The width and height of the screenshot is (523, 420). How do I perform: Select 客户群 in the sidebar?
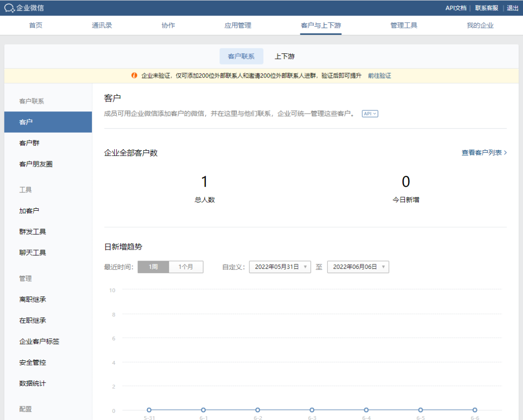click(x=30, y=143)
